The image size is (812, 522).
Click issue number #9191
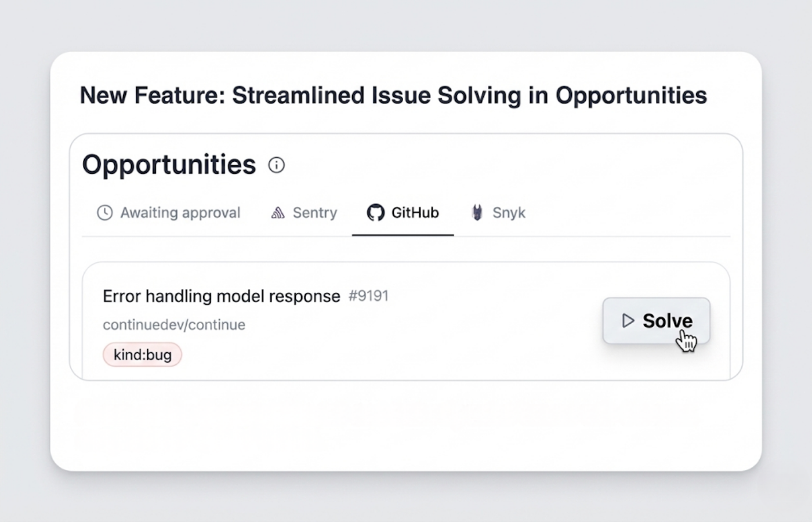[x=368, y=296]
